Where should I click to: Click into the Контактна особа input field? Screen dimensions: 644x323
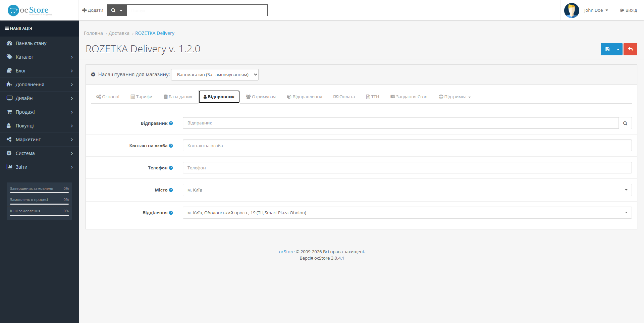407,146
